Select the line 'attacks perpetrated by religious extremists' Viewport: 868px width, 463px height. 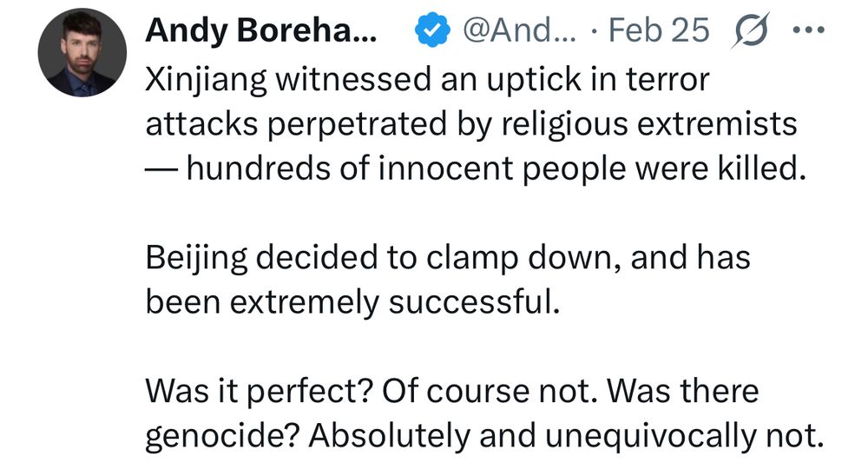pyautogui.click(x=471, y=124)
